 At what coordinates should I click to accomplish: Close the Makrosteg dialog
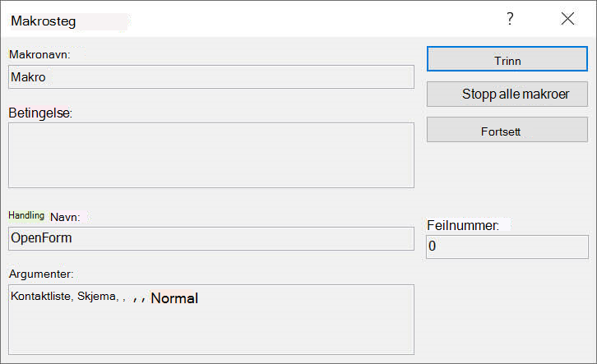(567, 18)
